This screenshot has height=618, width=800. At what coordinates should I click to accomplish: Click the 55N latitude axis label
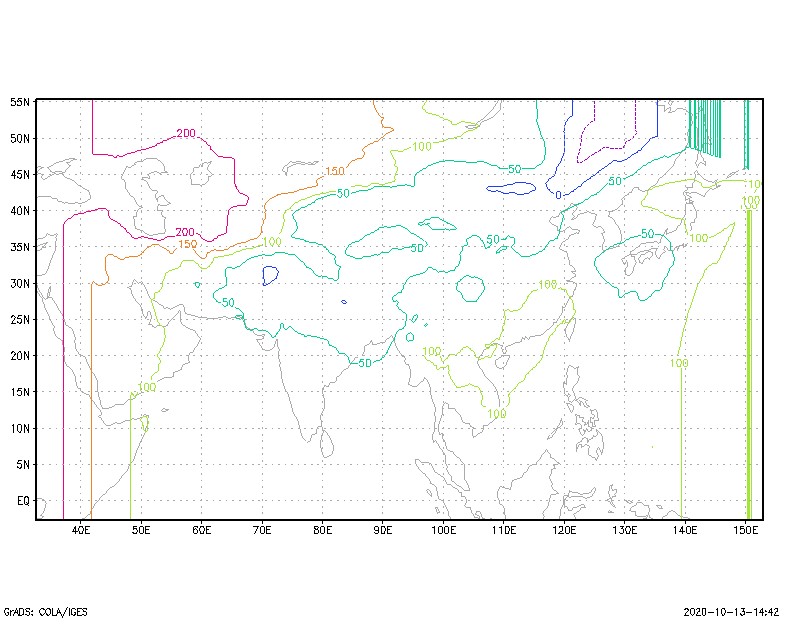click(x=20, y=102)
